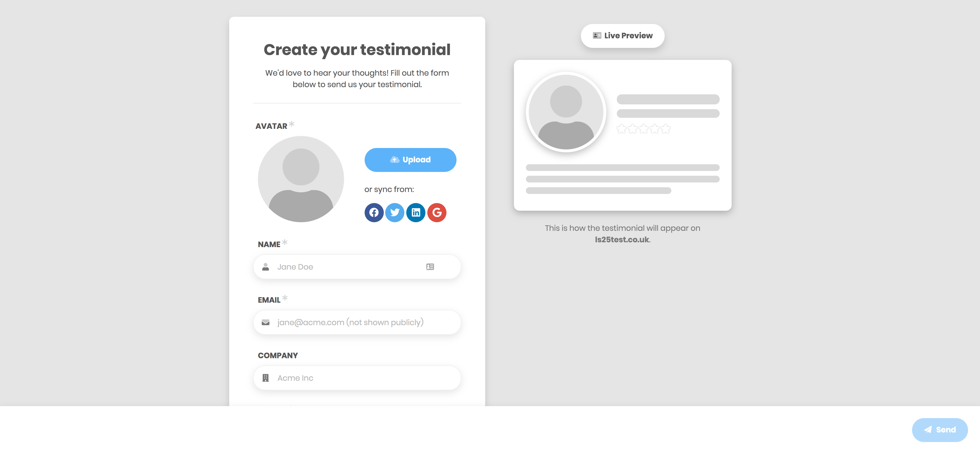Click the preview card avatar image
980x454 pixels.
coord(566,112)
